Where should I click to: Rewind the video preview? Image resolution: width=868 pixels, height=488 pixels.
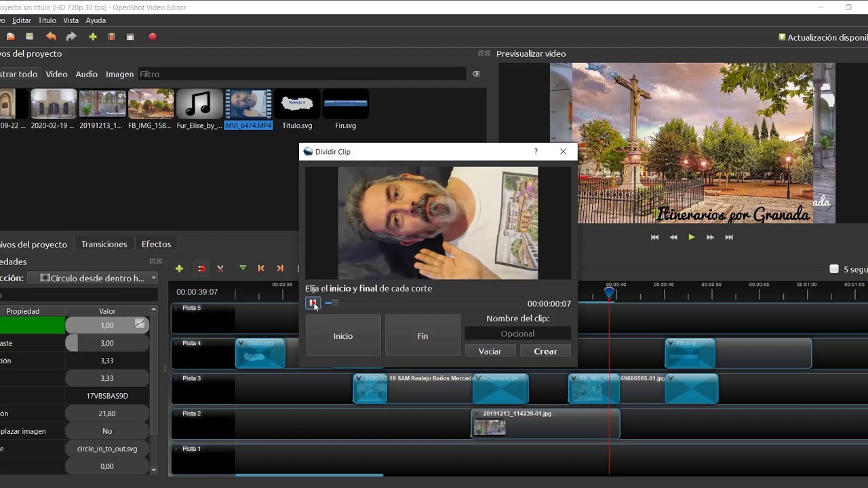coord(673,237)
